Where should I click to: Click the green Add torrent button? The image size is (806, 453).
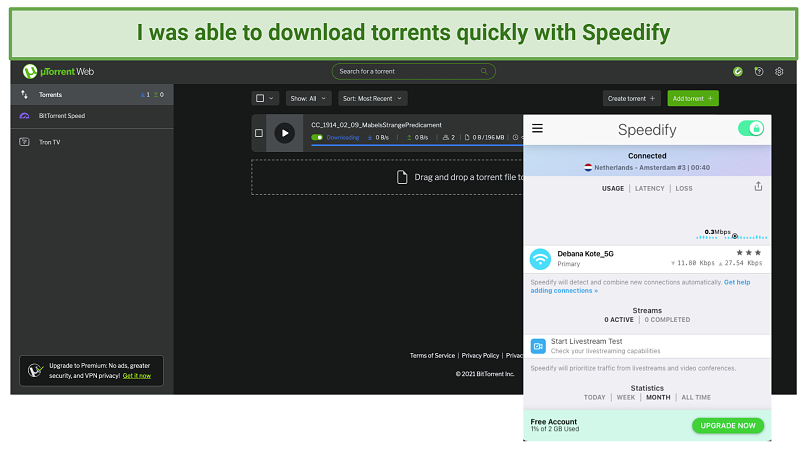[693, 98]
